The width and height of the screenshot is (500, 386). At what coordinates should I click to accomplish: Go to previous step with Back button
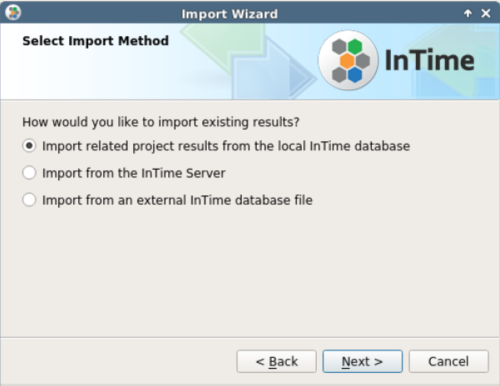277,361
